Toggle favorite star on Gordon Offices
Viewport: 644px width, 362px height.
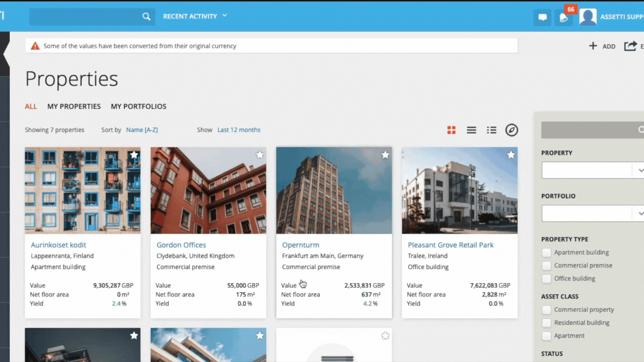pyautogui.click(x=259, y=155)
